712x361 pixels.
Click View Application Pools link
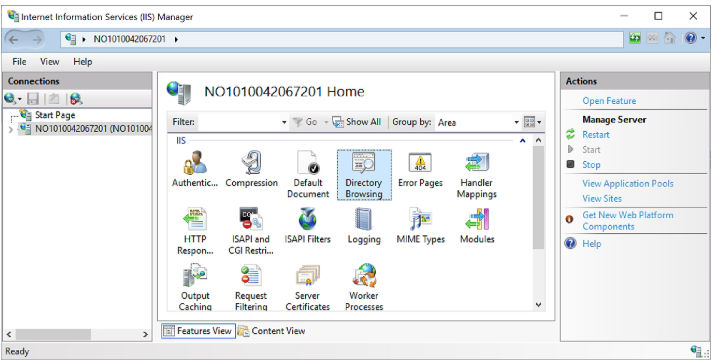pyautogui.click(x=628, y=183)
